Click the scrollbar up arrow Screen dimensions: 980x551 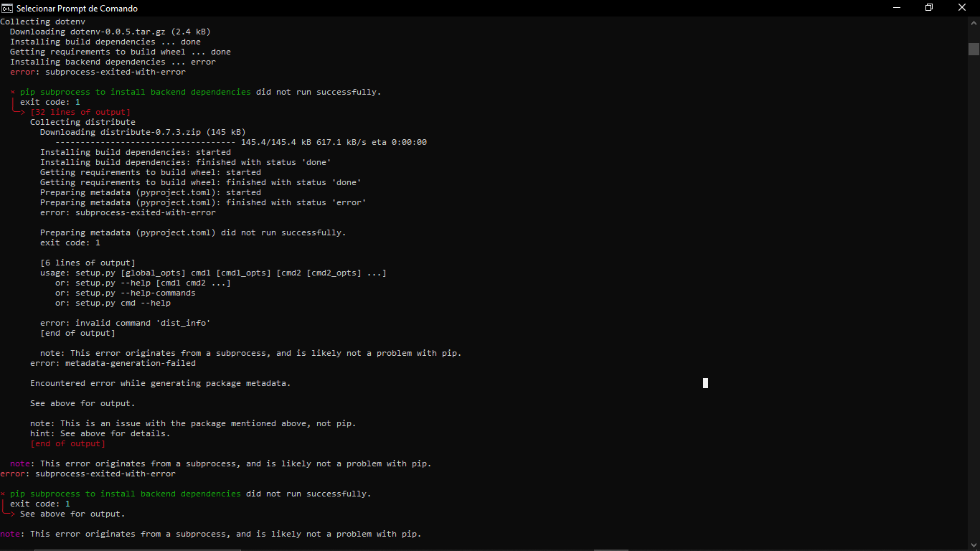974,22
